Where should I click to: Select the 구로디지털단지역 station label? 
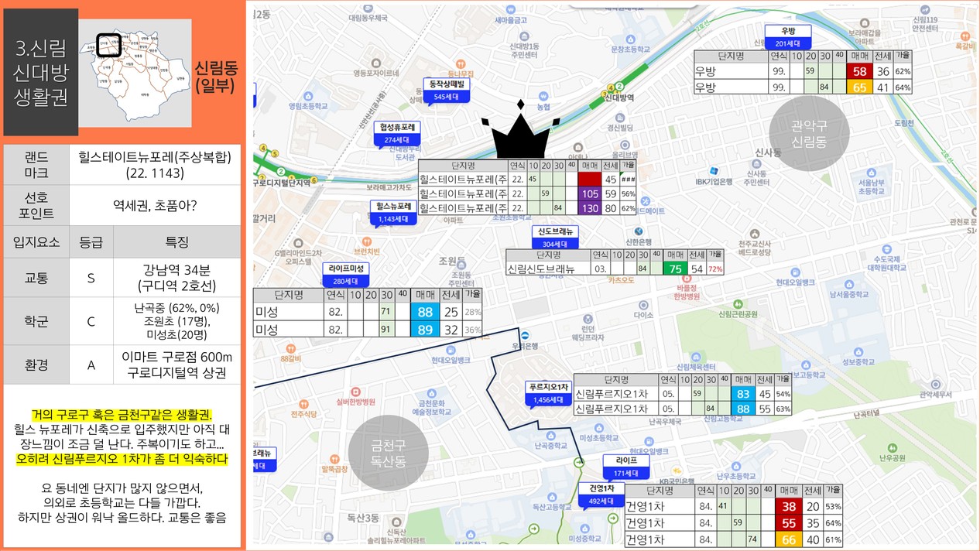point(282,183)
